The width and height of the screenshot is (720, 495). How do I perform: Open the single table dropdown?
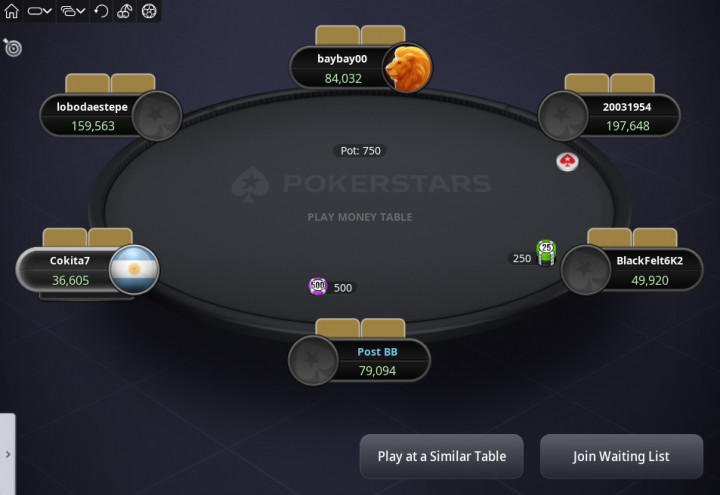(x=39, y=11)
